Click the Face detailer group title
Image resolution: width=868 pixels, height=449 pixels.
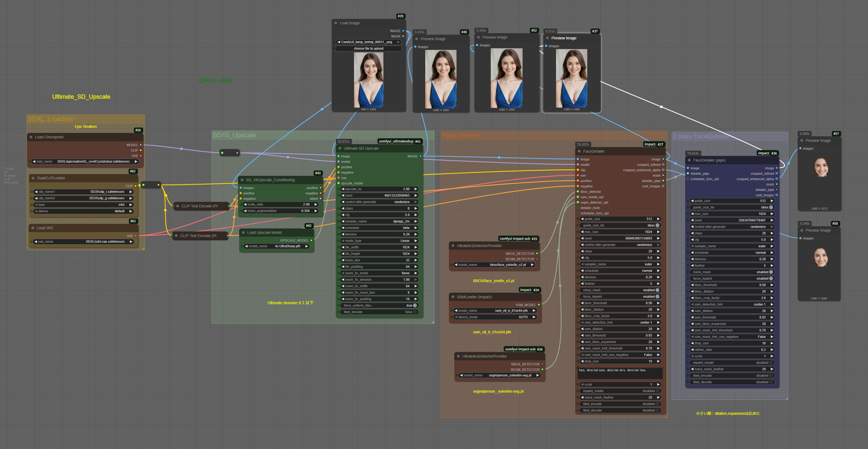tap(460, 135)
